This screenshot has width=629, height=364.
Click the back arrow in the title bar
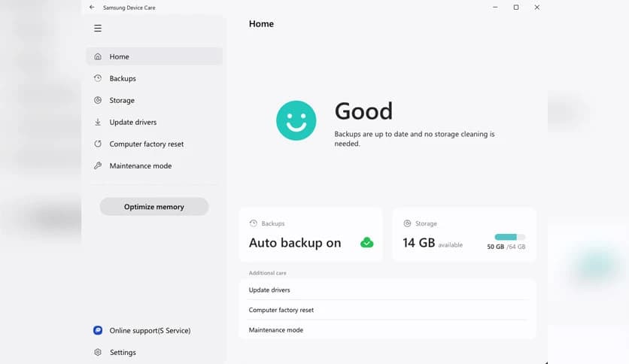coord(92,8)
